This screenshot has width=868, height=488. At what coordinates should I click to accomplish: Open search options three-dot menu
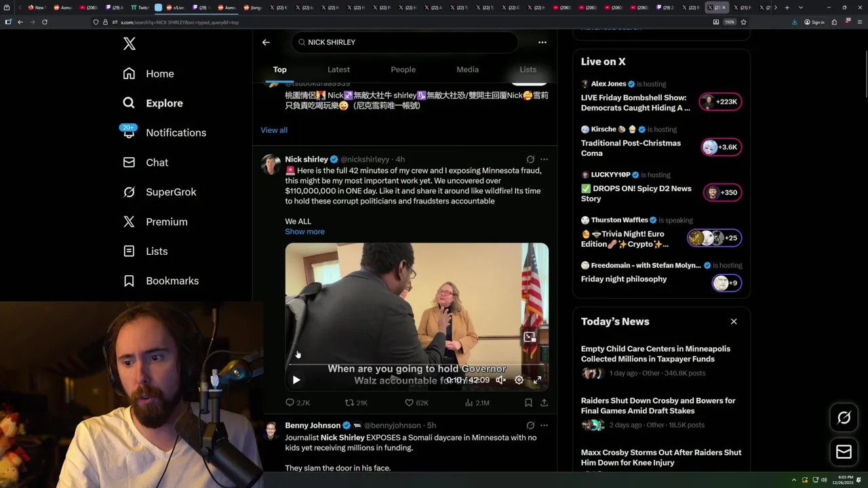coord(542,42)
